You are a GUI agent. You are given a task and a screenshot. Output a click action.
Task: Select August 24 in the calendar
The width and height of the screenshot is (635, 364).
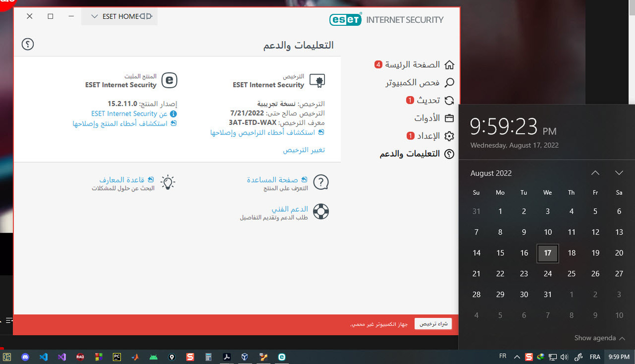click(548, 274)
